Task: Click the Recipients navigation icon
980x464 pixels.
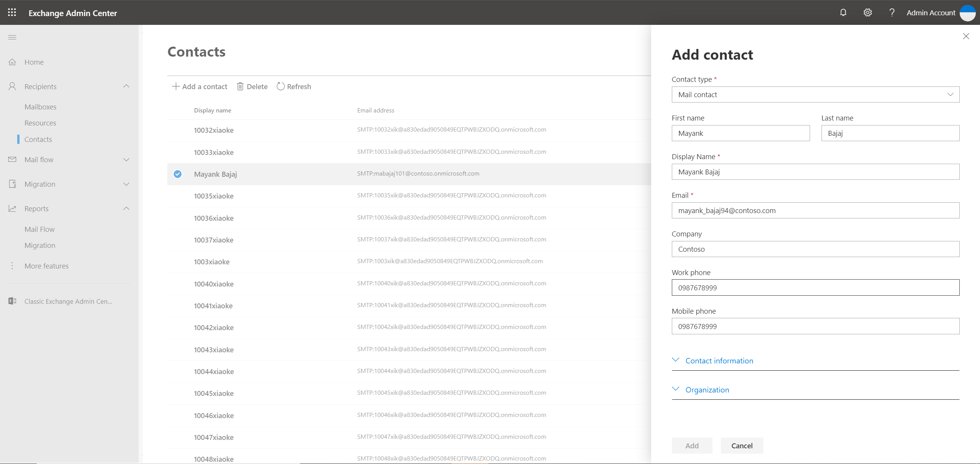Action: pos(13,86)
